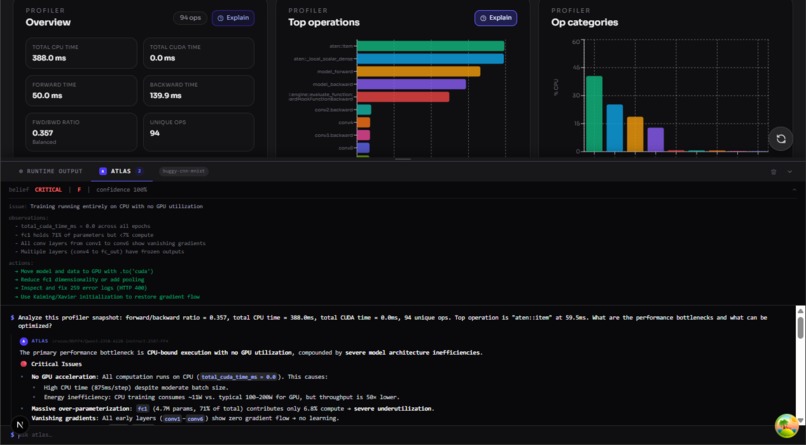This screenshot has height=445, width=806.
Task: Click the buggy-cnn tag next to Atlas
Action: click(184, 171)
